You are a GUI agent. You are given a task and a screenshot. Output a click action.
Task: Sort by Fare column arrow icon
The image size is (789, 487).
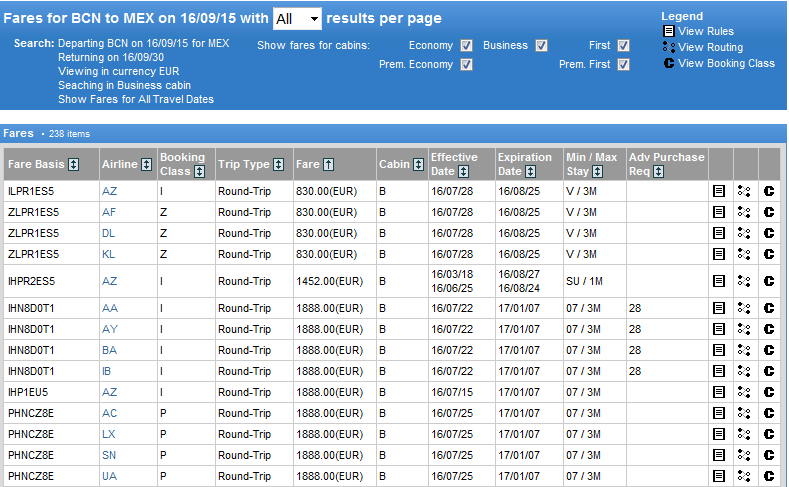328,165
